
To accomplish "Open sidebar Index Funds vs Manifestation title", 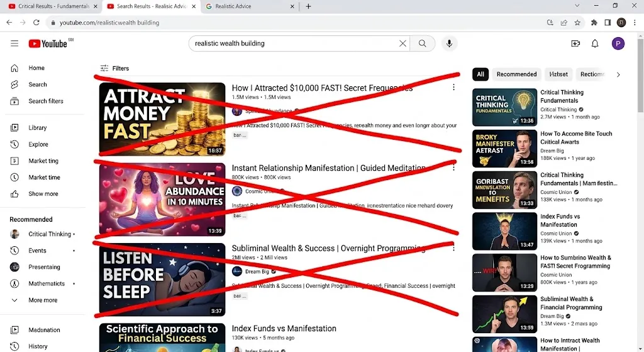I will [x=560, y=220].
